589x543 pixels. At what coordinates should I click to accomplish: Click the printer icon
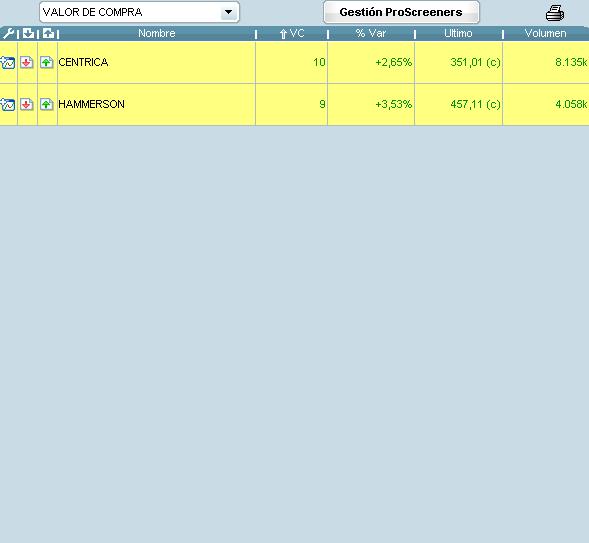554,13
